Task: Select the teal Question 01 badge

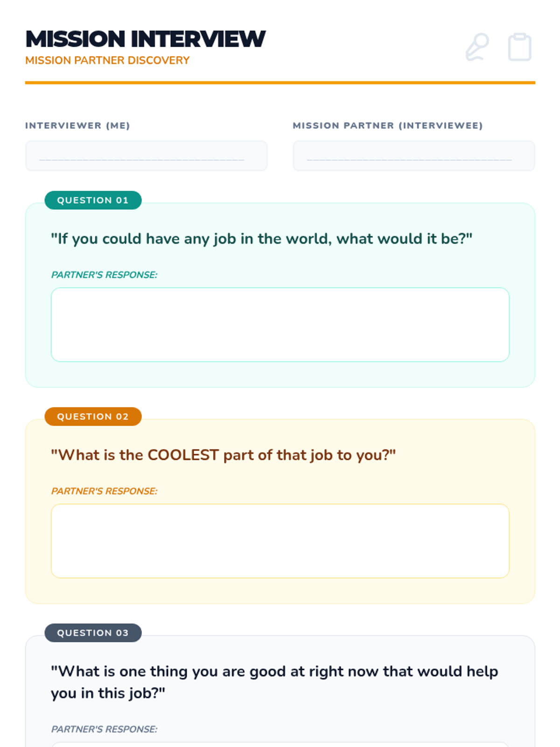Action: click(x=93, y=200)
